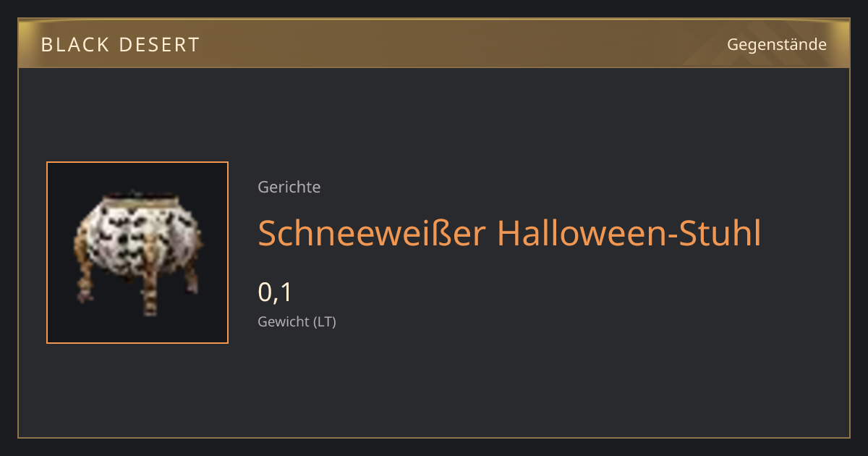Click the (LT) unit abbreviation
Image resolution: width=868 pixels, height=456 pixels.
click(325, 322)
